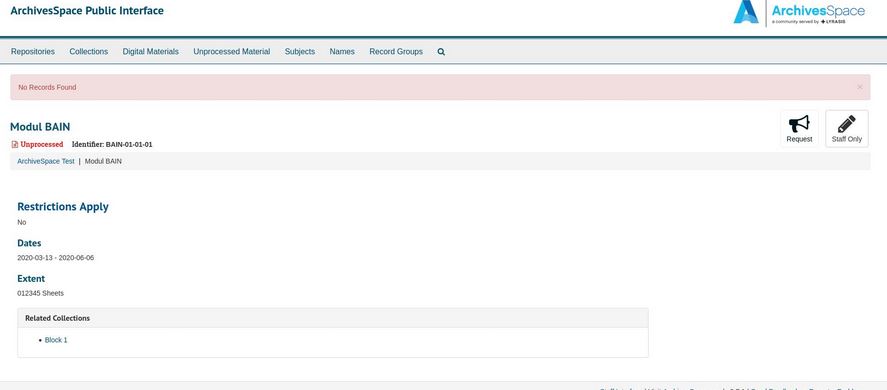Click the red Unprocessed label
This screenshot has height=390, width=887.
click(x=42, y=144)
